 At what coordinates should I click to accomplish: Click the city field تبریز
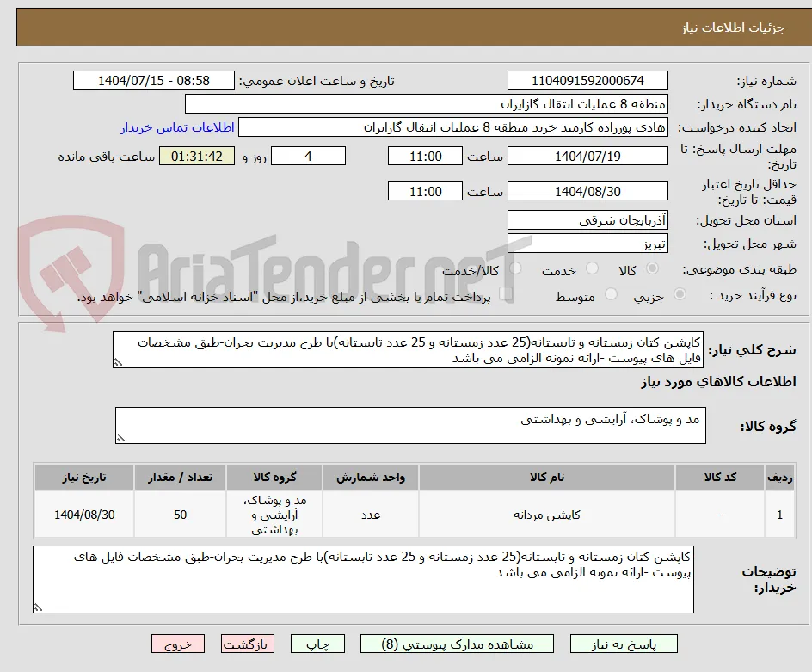click(587, 244)
